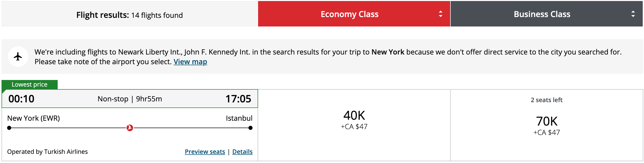Image resolution: width=644 pixels, height=163 pixels.
Task: Open Preview seats for the Istanbul flight
Action: point(205,152)
